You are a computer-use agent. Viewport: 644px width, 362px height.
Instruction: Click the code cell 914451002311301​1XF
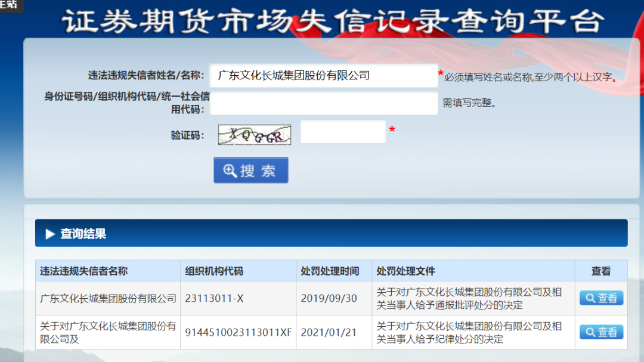tap(238, 332)
